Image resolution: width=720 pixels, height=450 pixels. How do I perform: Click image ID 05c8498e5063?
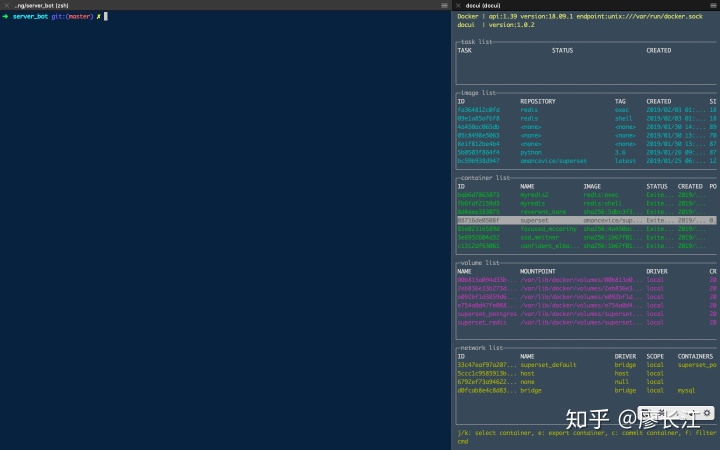click(x=478, y=135)
